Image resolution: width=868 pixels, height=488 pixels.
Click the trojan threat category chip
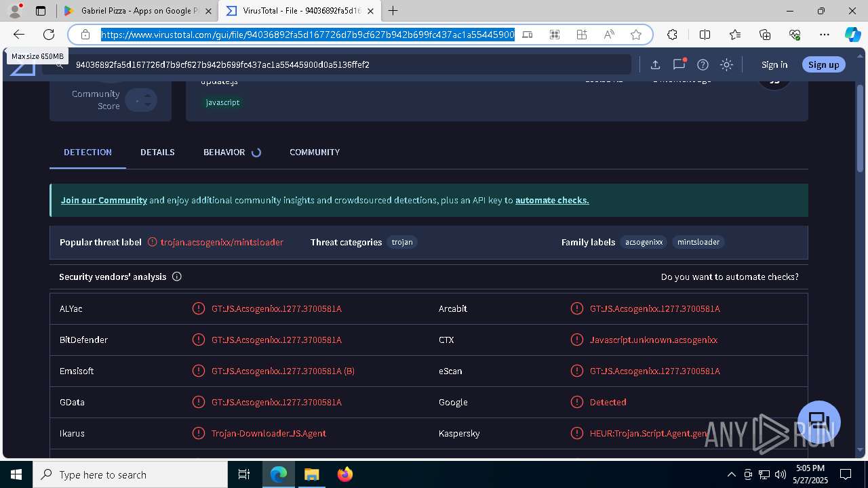tap(402, 242)
